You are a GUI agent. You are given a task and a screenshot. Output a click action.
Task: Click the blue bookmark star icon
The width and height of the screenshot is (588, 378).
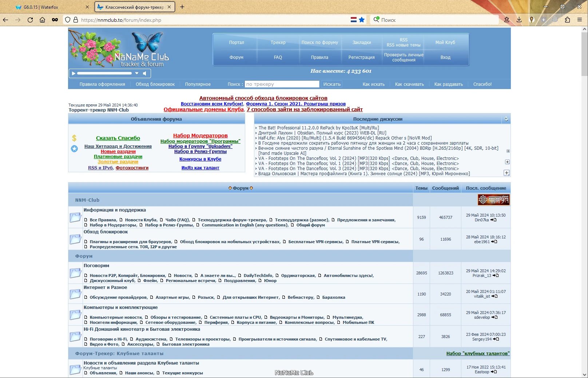coord(362,20)
